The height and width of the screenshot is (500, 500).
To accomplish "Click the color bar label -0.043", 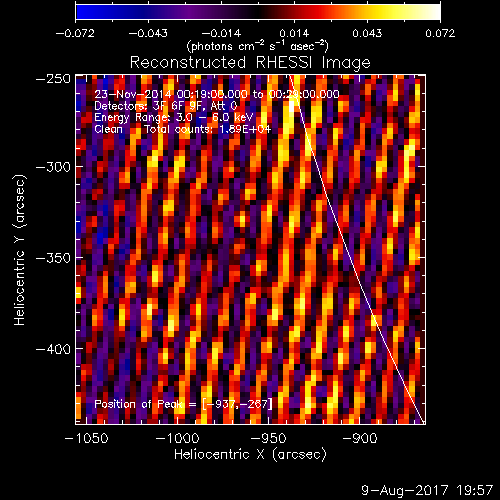I will [x=148, y=33].
